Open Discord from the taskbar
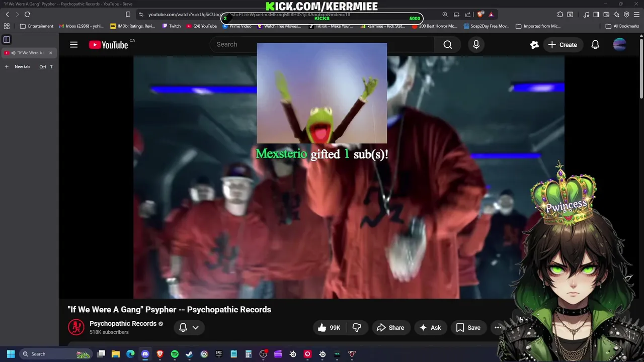The height and width of the screenshot is (362, 644). click(145, 354)
